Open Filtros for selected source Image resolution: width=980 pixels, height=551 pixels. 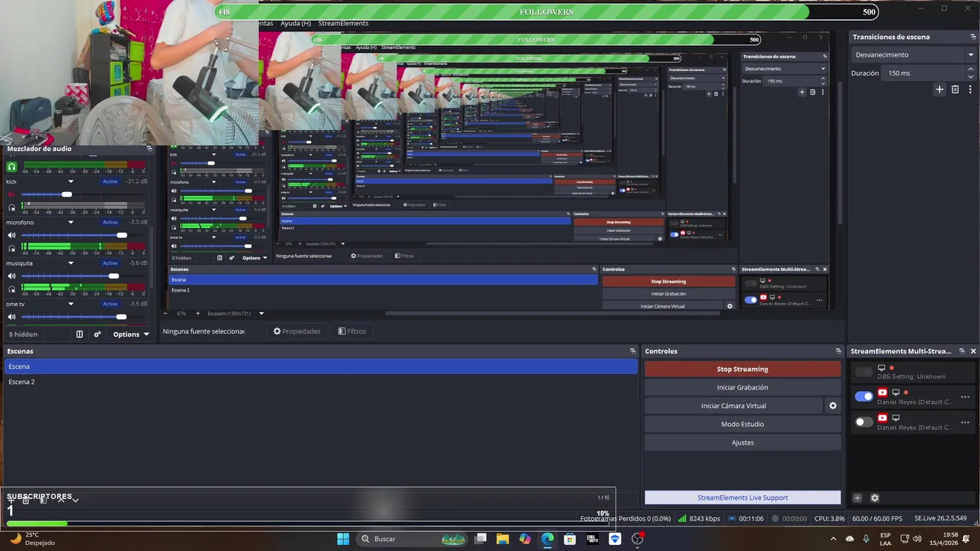tap(352, 331)
